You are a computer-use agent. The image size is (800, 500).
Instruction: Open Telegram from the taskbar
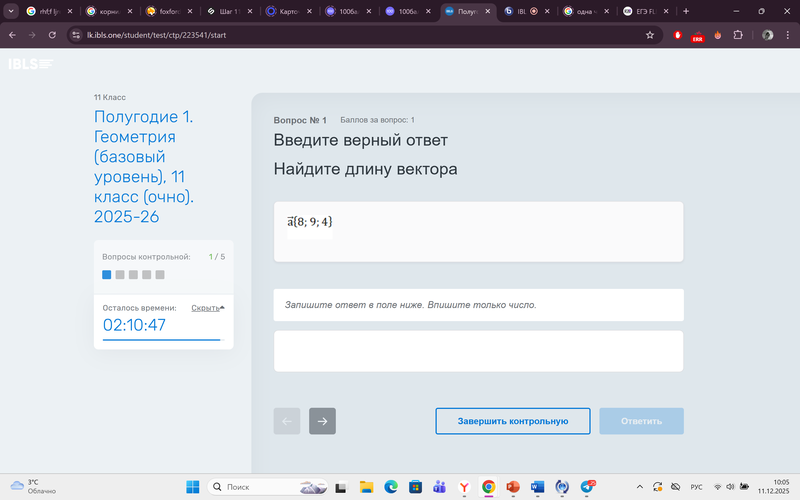[588, 487]
